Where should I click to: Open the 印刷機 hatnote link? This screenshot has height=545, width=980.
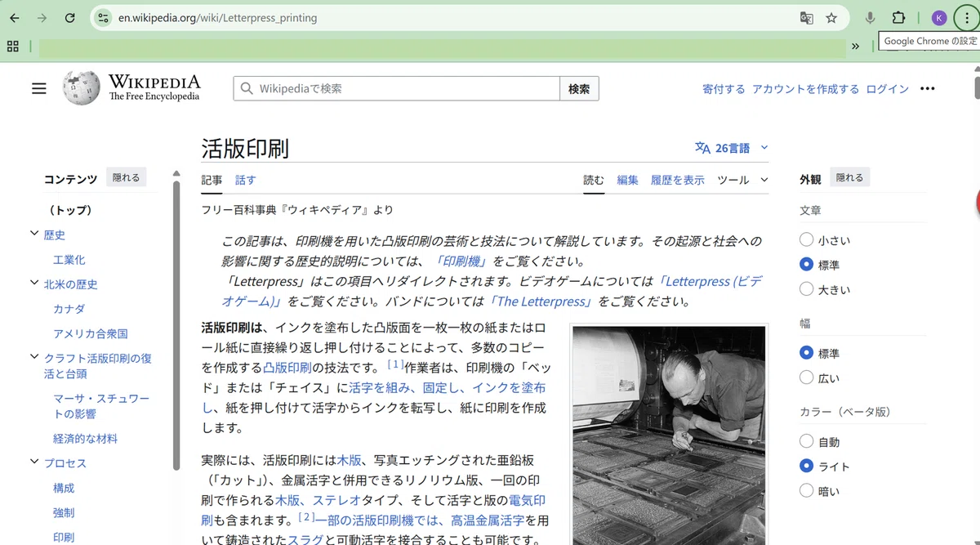click(x=460, y=261)
